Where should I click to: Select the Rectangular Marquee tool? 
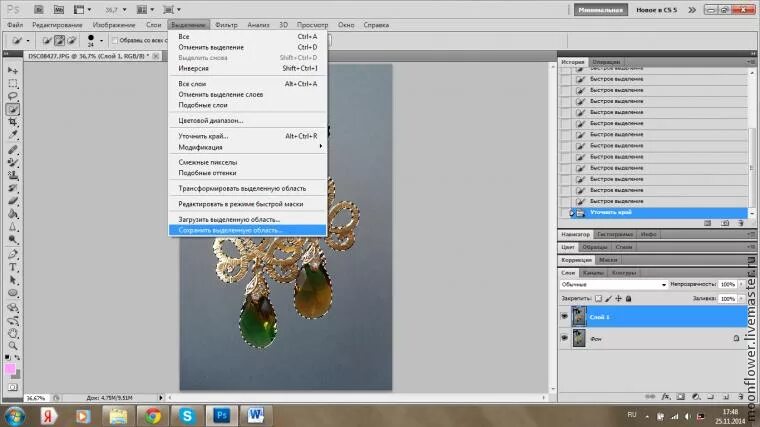(13, 83)
